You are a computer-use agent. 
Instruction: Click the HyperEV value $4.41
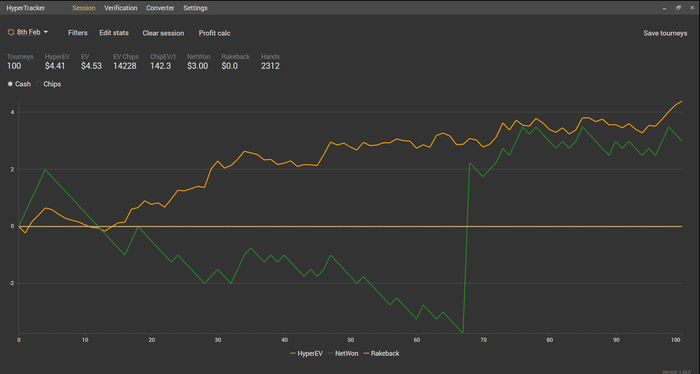(55, 66)
